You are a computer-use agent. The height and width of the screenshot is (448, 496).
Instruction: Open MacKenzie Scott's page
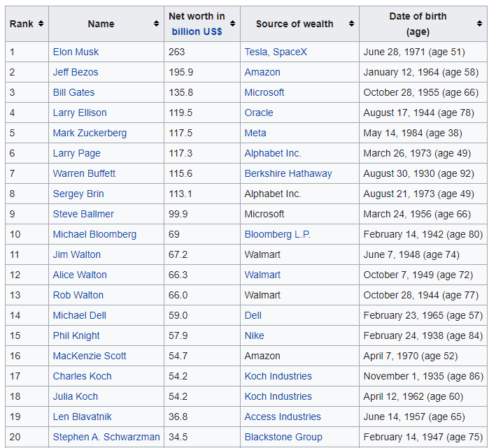90,356
